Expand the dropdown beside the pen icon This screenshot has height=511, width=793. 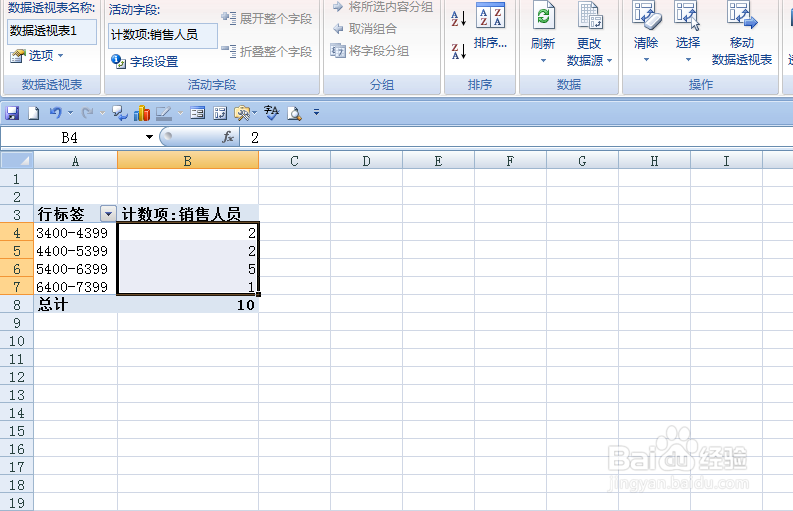pos(180,113)
